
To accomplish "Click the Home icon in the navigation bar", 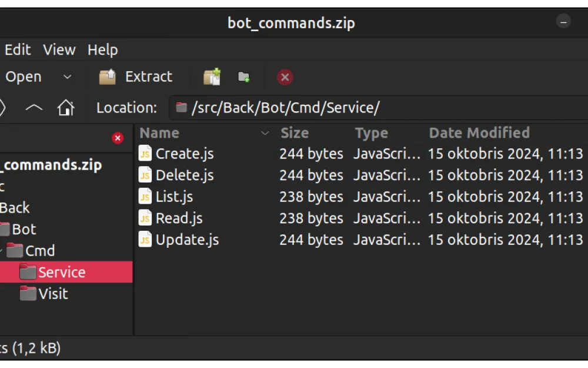I will pos(66,107).
